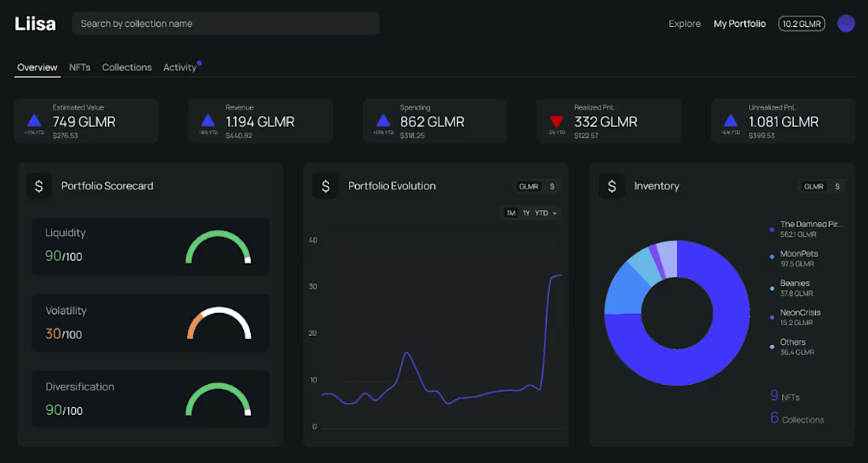The width and height of the screenshot is (868, 463).
Task: Expand the YTD time range dropdown
Action: tap(545, 213)
